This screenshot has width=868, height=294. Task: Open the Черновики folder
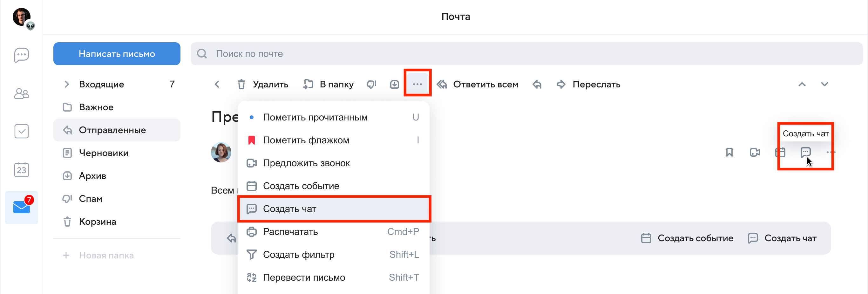coord(104,153)
